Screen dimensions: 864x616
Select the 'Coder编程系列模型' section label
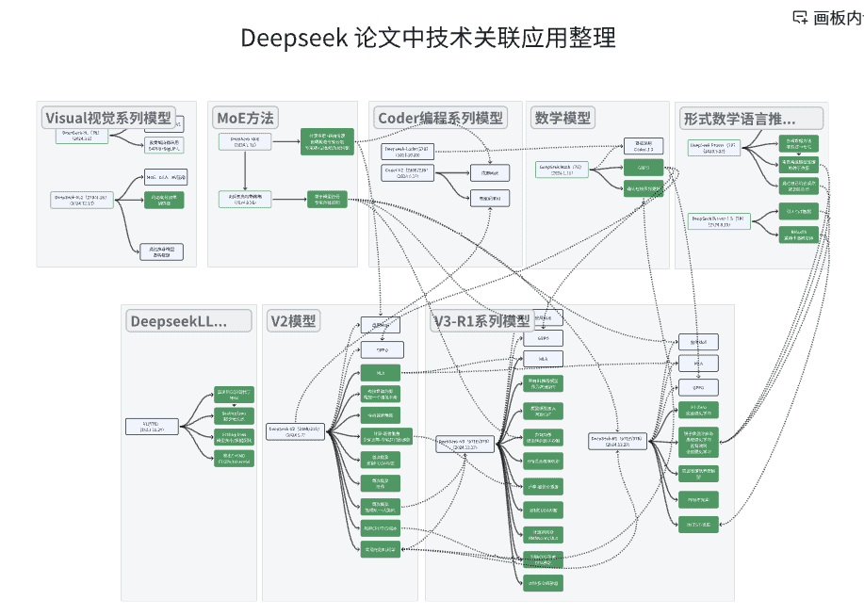[x=440, y=118]
